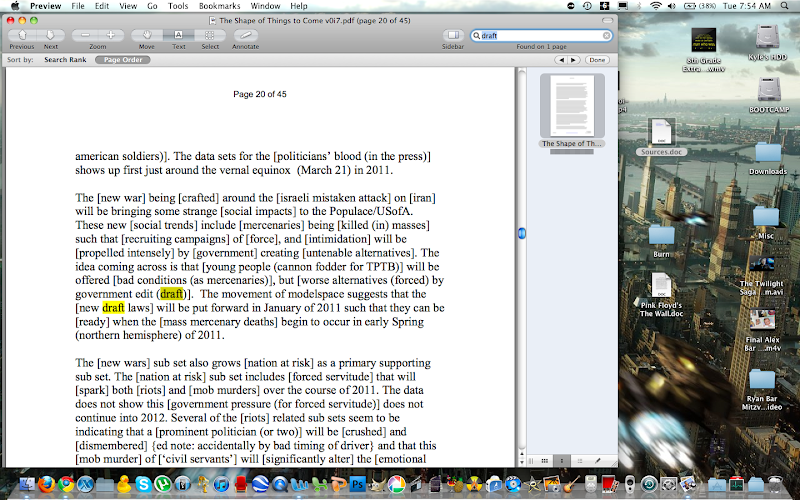
Task: Open Finder from the Dock
Action: point(27,484)
